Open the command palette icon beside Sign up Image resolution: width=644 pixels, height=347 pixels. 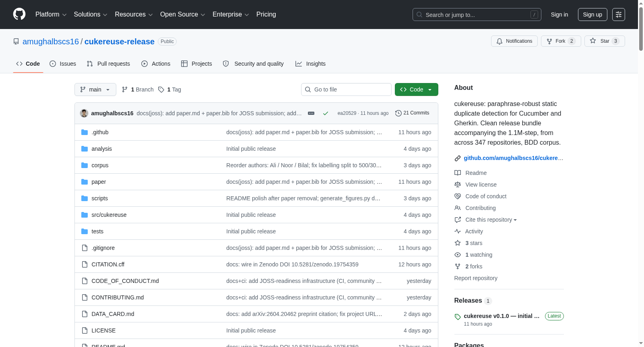(619, 15)
